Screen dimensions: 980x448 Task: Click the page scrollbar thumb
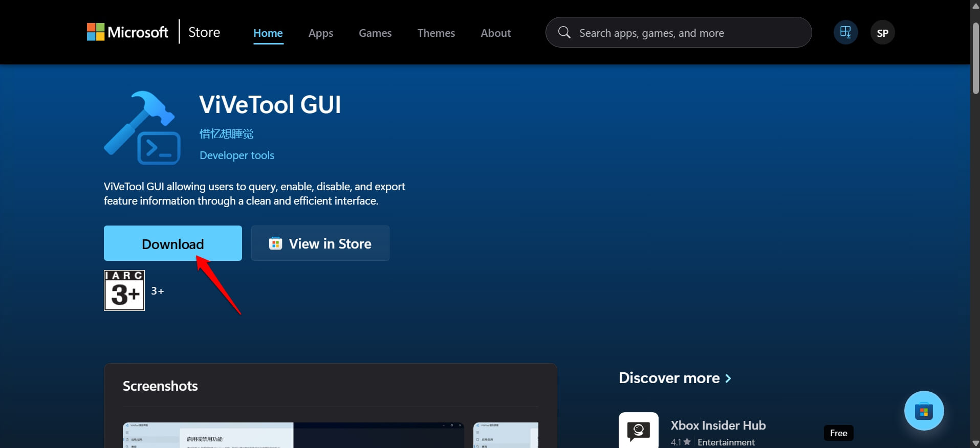point(975,58)
